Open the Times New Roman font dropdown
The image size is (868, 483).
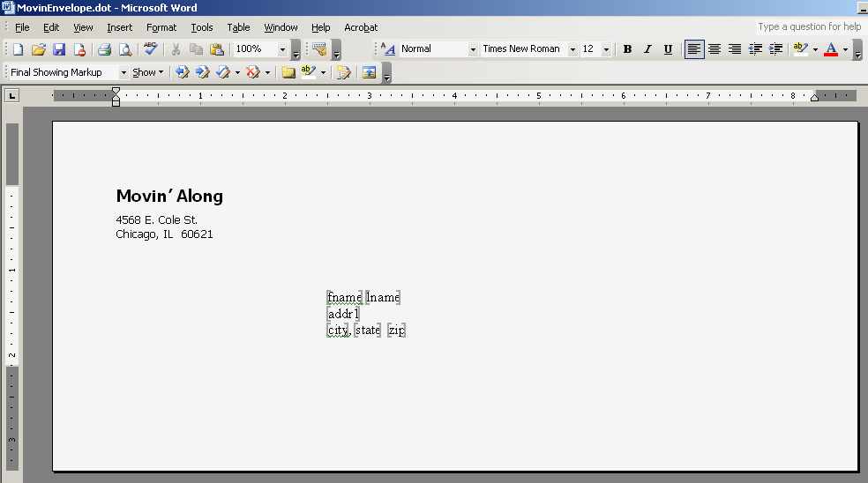point(572,49)
